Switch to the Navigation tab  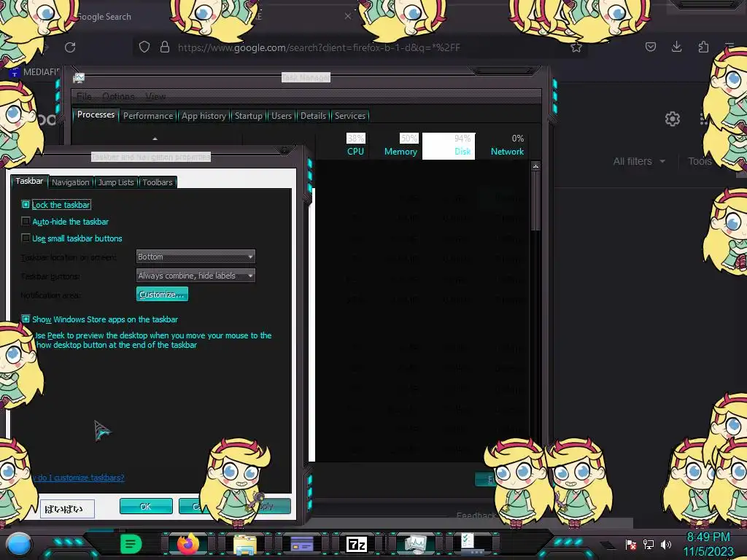(x=71, y=182)
